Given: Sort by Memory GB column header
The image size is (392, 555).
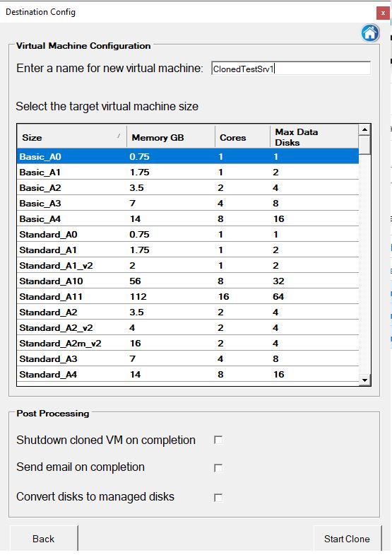Looking at the screenshot, I should click(x=171, y=137).
